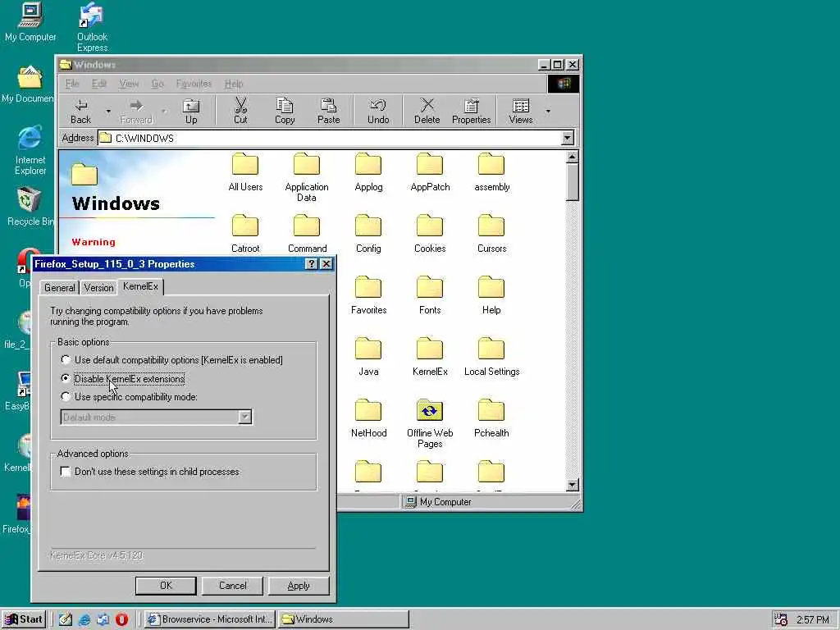Select the Java folder

(368, 358)
